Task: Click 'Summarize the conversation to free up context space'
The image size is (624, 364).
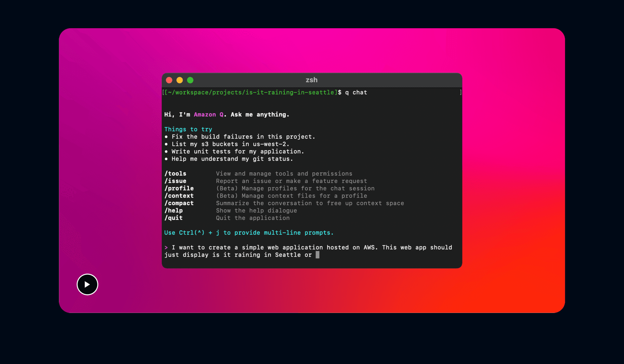Action: pyautogui.click(x=310, y=203)
